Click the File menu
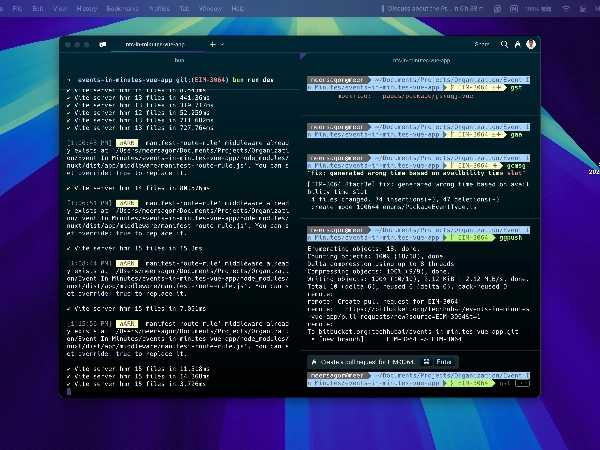The height and width of the screenshot is (450, 600). click(x=17, y=8)
